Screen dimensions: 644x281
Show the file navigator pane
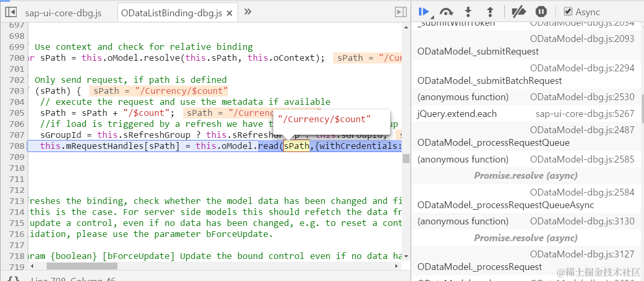tap(11, 12)
